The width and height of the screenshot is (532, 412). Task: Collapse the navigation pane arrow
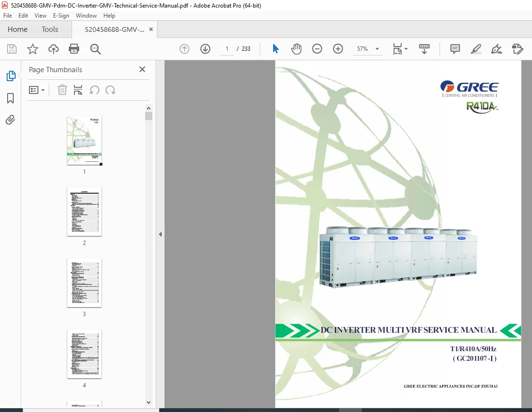160,234
